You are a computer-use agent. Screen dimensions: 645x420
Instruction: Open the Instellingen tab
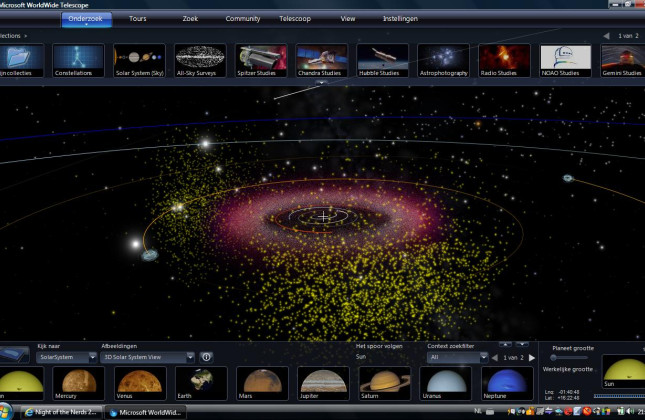click(x=400, y=19)
